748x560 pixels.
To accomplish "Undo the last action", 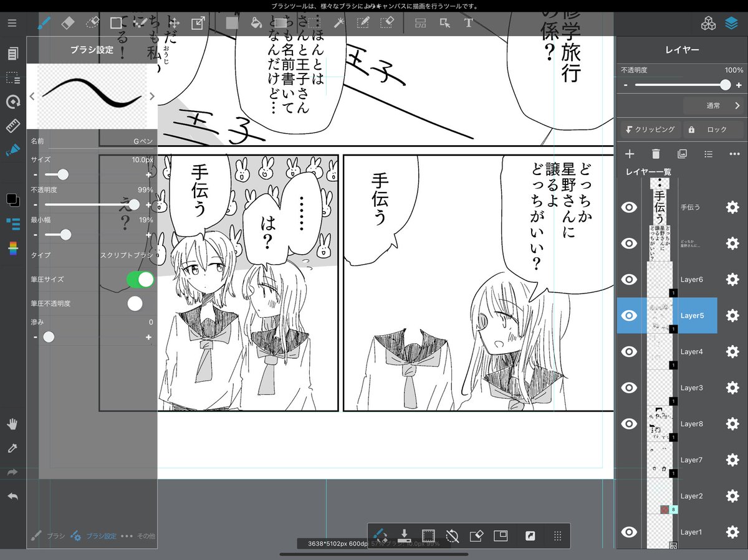I will click(12, 496).
